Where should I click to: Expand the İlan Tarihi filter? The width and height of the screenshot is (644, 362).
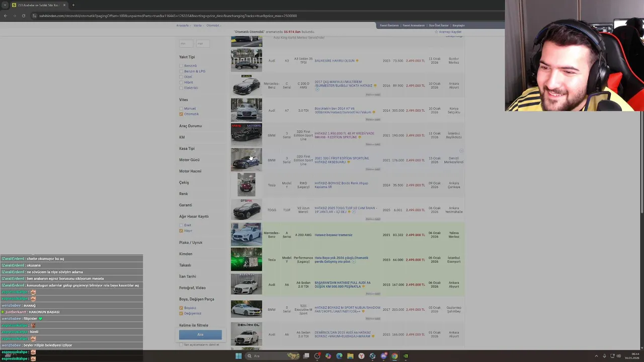pos(188,277)
